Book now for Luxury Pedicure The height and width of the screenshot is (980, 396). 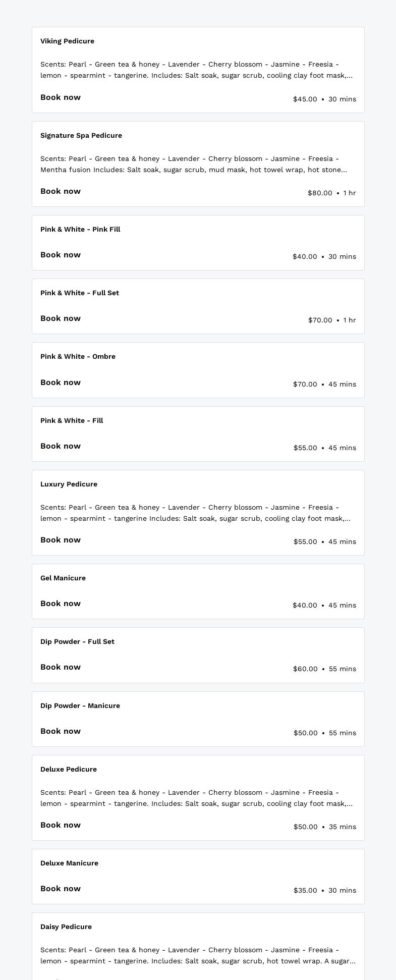pos(61,540)
